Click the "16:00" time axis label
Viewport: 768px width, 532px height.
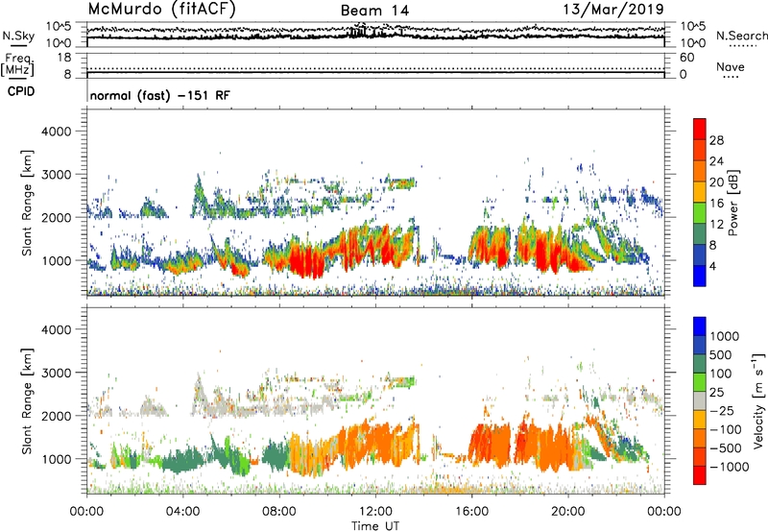[x=471, y=512]
